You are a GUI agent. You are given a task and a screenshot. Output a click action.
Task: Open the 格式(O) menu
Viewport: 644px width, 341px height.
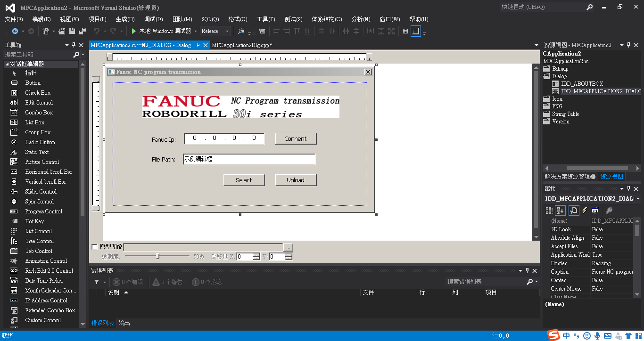pos(238,19)
